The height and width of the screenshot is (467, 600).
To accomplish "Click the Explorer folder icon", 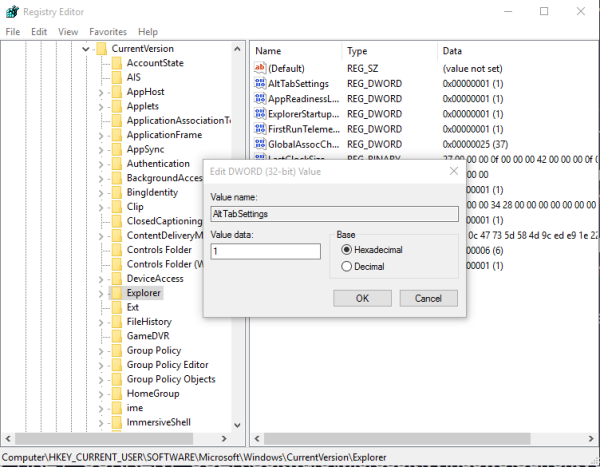I will click(117, 293).
